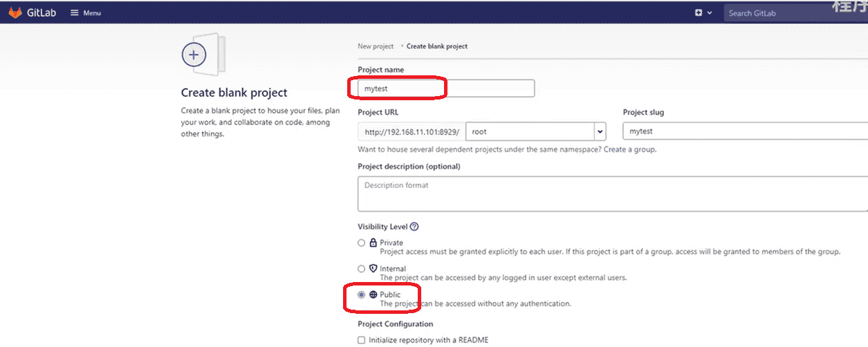Click the large blank project plus icon
The image size is (868, 347).
tap(194, 55)
